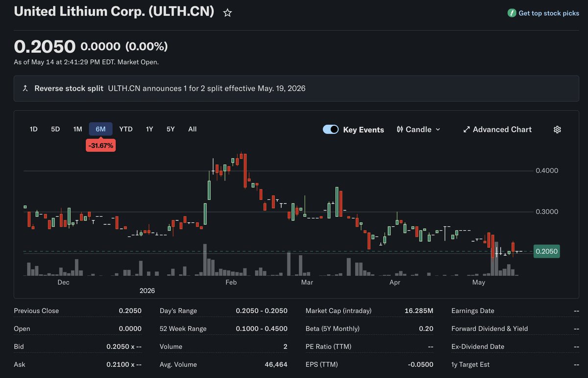Viewport: 588px width, 378px height.
Task: Click the Ex-Dividend Date label
Action: [x=478, y=347]
